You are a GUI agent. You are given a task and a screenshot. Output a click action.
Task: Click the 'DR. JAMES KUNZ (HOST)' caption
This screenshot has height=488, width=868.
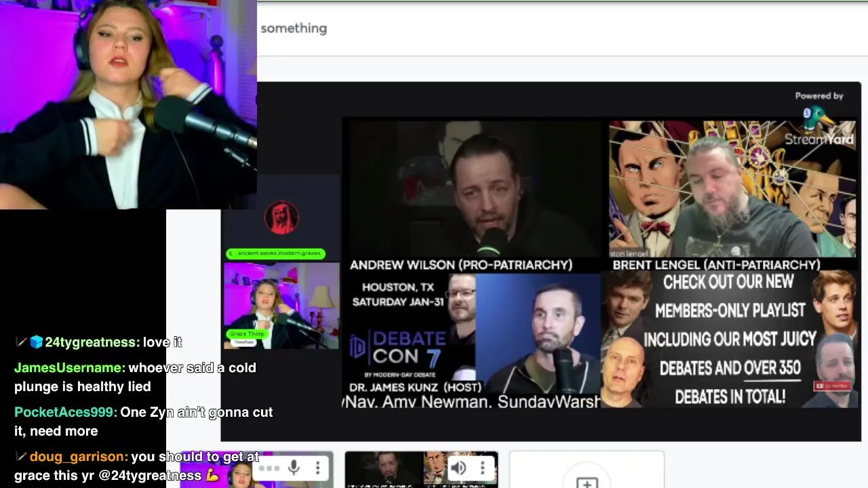coord(415,387)
